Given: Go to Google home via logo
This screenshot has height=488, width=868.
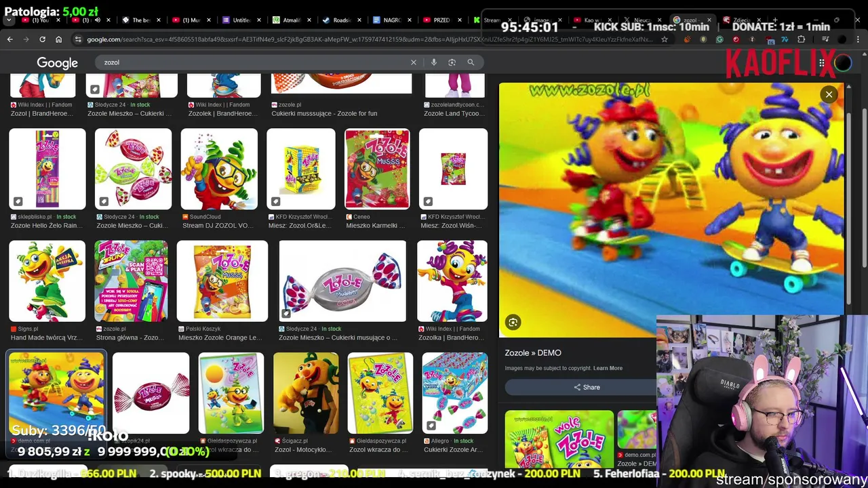Looking at the screenshot, I should 57,63.
